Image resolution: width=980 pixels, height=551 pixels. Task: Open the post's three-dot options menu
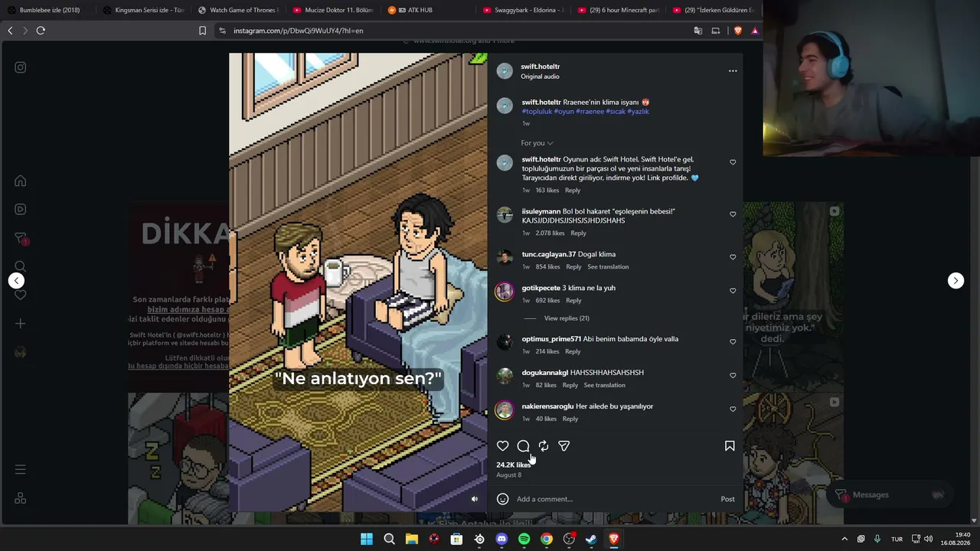(733, 71)
